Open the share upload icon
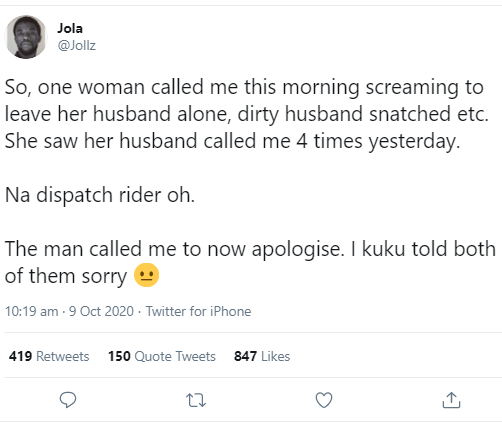This screenshot has width=502, height=429. [x=451, y=400]
